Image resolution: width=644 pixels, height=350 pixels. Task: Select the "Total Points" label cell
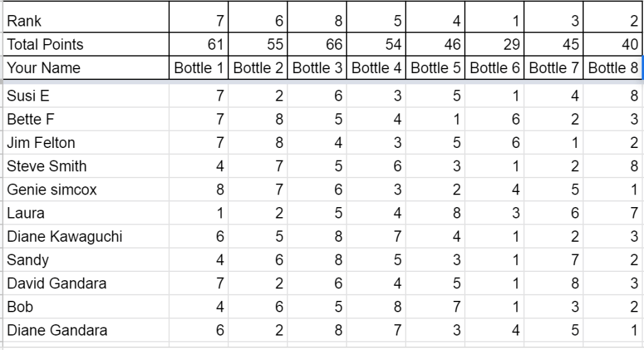pos(85,45)
